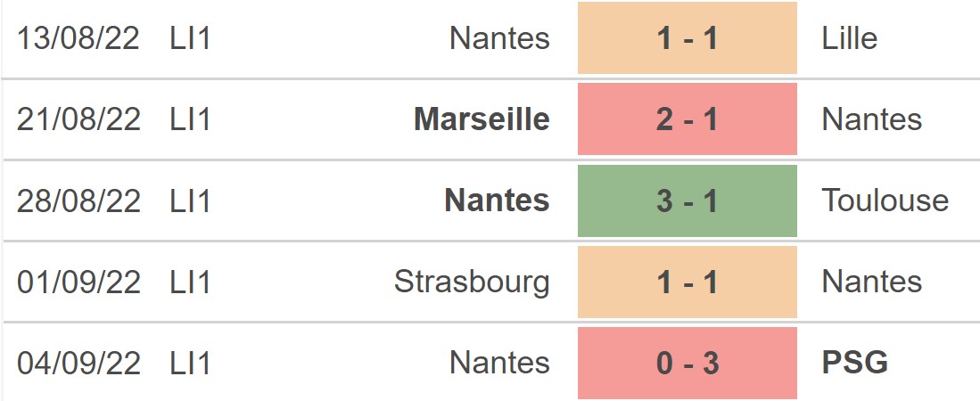The height and width of the screenshot is (401, 980).
Task: Click the Lille team name
Action: pos(850,38)
